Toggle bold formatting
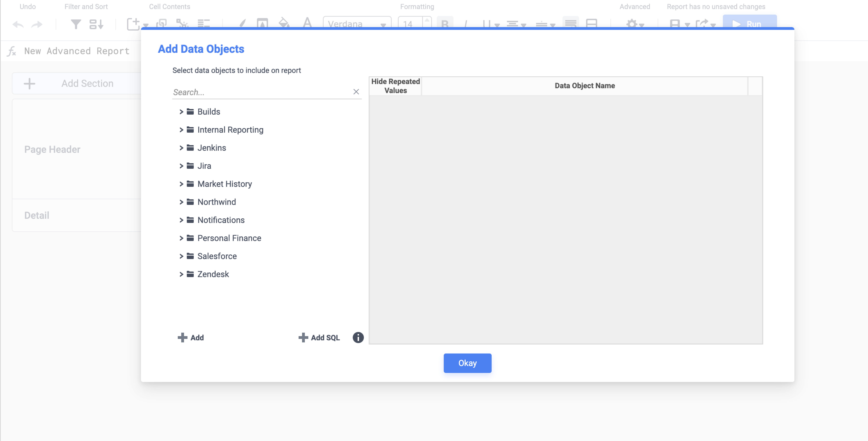Screen dimensions: 868x441 click(x=444, y=24)
